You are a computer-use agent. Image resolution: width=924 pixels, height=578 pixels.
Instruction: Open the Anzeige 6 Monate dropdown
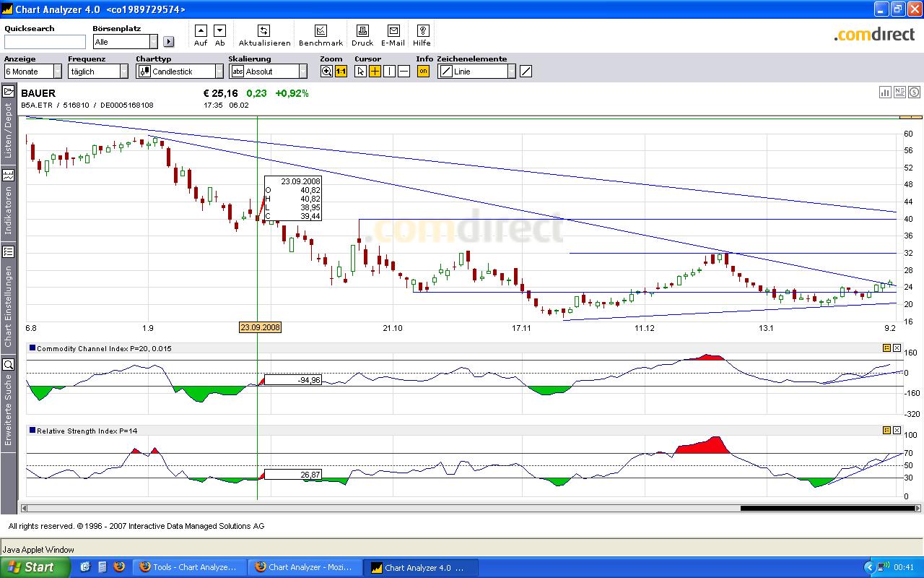tap(57, 72)
